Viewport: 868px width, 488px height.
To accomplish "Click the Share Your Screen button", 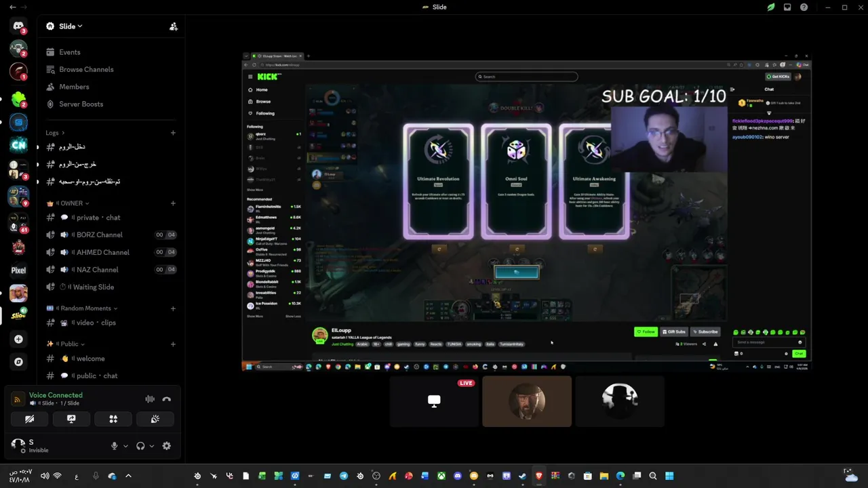I will [71, 419].
